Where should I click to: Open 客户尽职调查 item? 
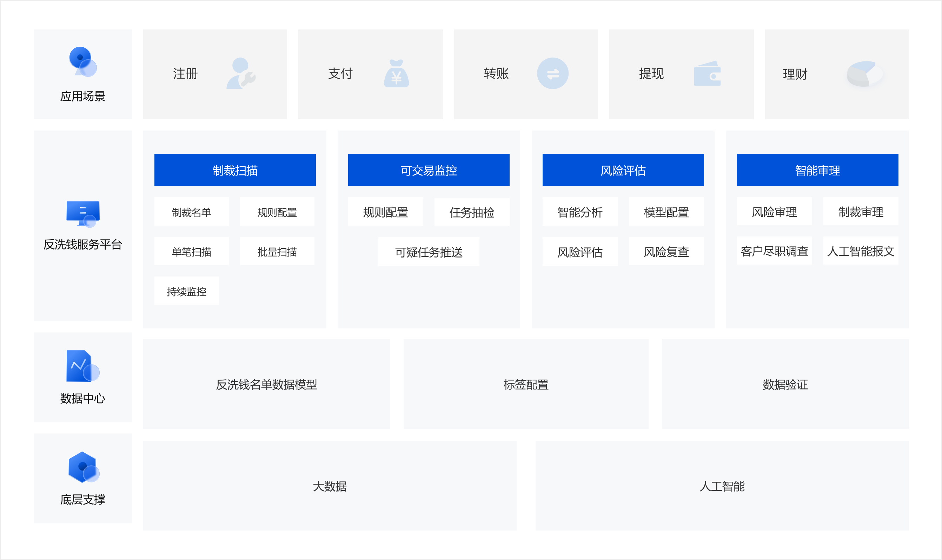point(774,251)
